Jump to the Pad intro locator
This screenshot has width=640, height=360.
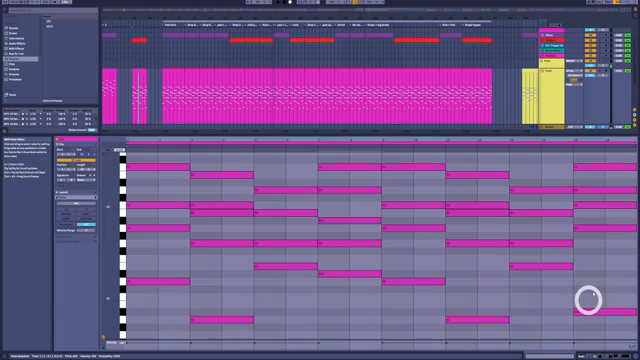tap(171, 25)
